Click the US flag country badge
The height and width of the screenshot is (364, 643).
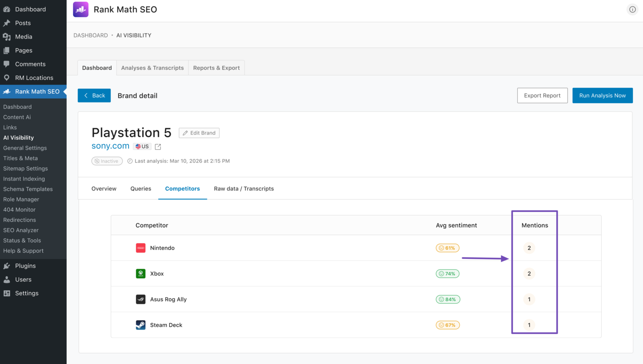pyautogui.click(x=142, y=146)
